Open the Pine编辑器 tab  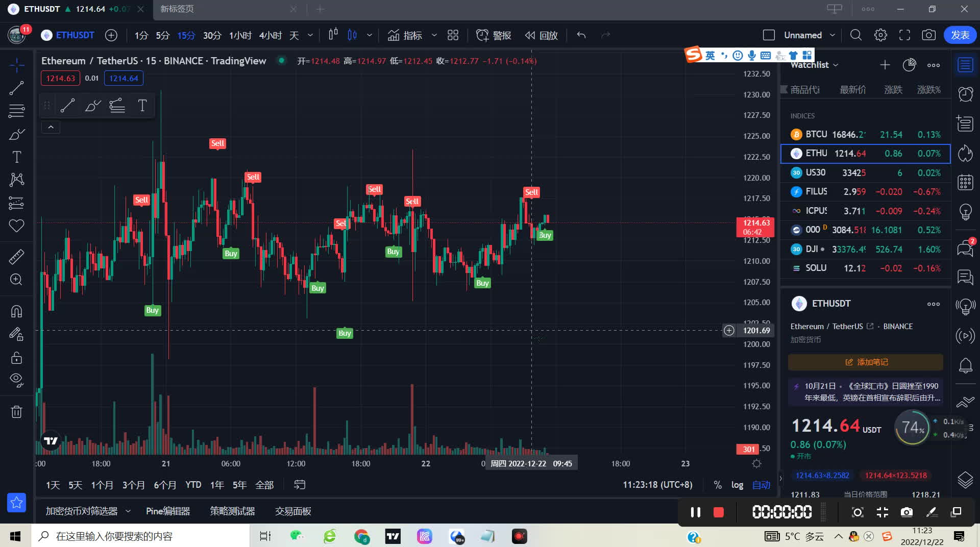coord(168,511)
